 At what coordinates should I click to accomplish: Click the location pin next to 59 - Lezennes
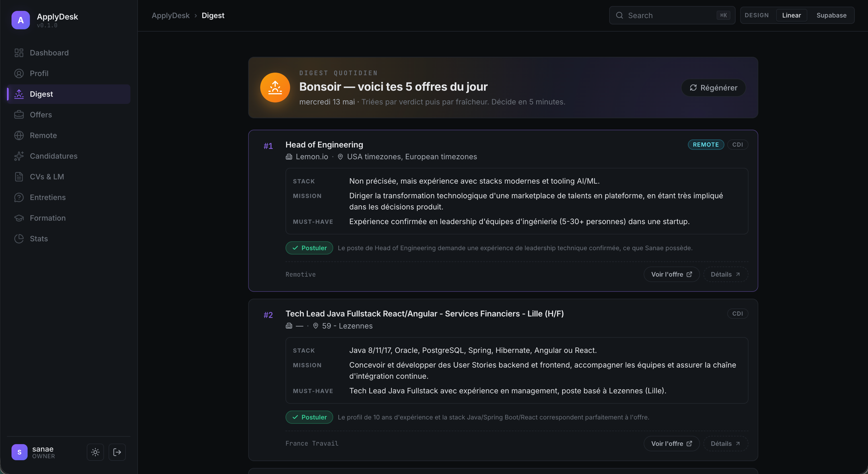(x=315, y=326)
